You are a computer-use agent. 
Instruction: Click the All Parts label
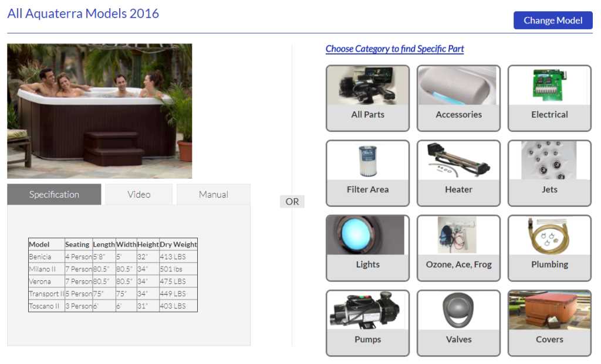coord(367,114)
